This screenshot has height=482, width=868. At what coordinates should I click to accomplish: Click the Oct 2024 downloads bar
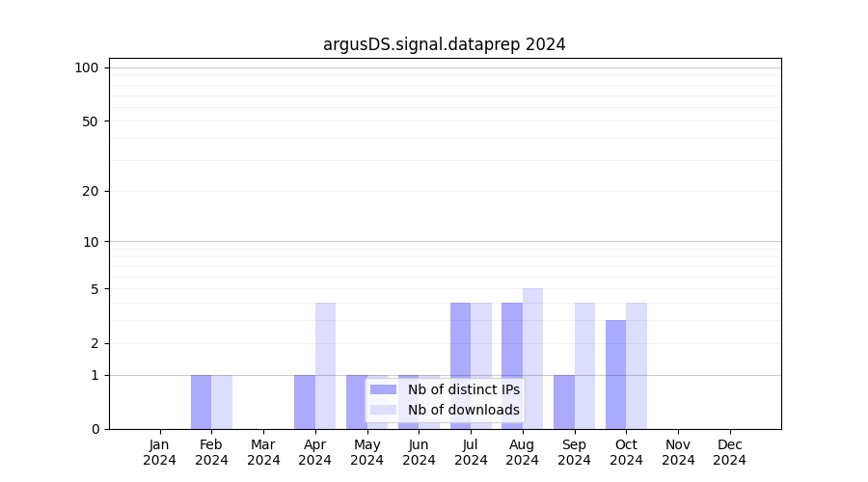(637, 365)
